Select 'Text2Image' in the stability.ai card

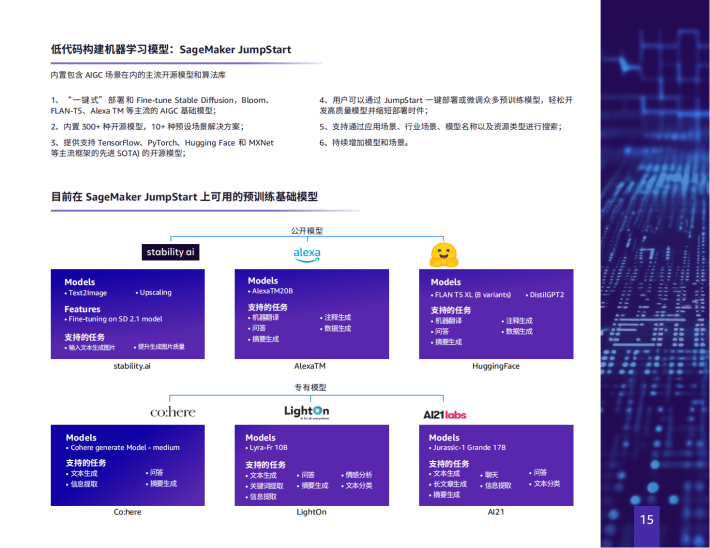click(x=86, y=293)
